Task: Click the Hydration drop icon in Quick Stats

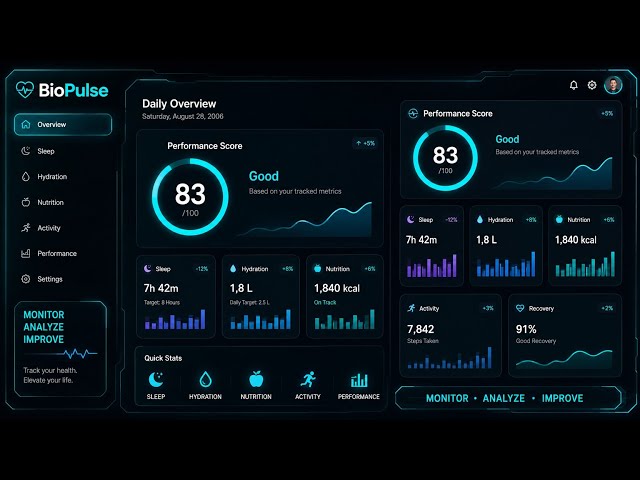Action: click(x=205, y=380)
